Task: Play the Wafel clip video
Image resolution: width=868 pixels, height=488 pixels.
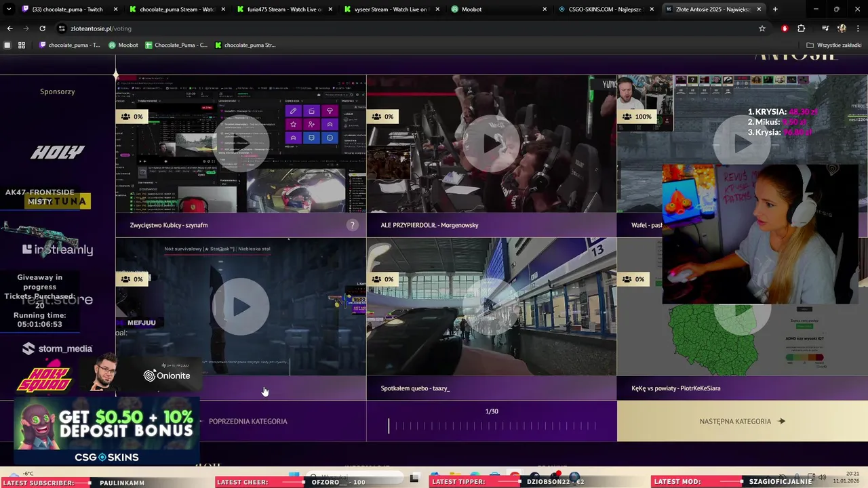Action: [x=743, y=143]
